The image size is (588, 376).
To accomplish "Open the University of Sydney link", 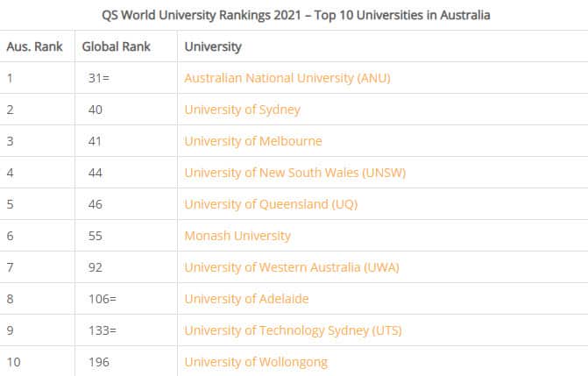I will click(x=242, y=110).
